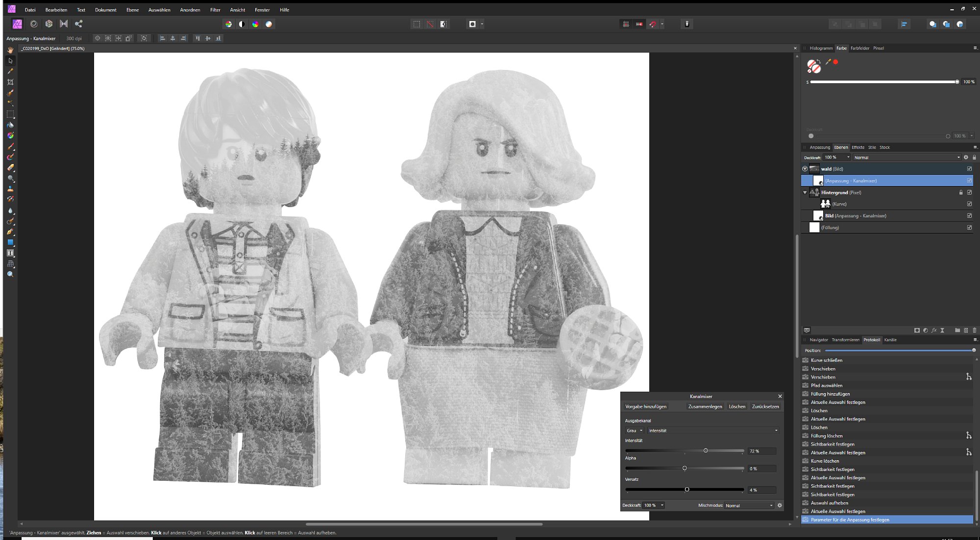Select the Eraser brush tool

click(10, 167)
